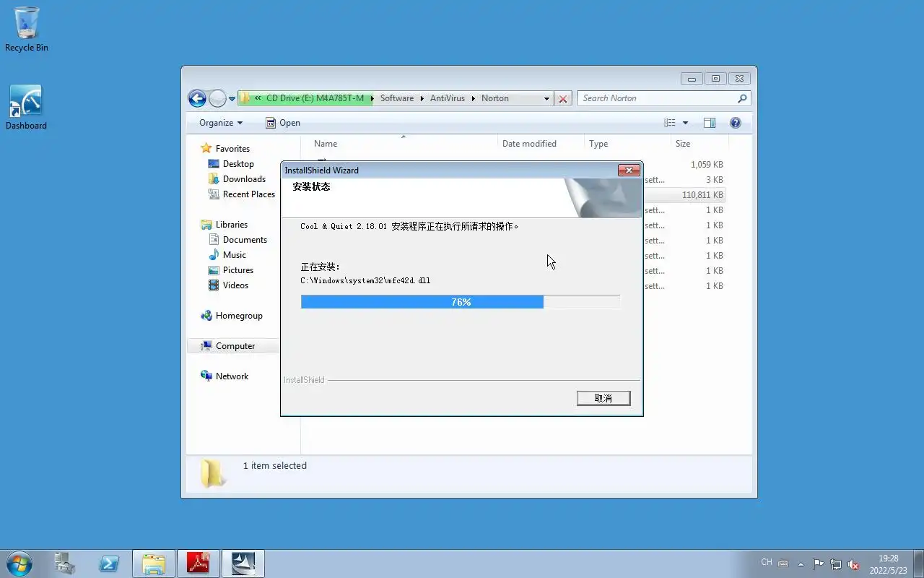Click the Show desktop strip
This screenshot has height=578, width=924.
click(918, 564)
